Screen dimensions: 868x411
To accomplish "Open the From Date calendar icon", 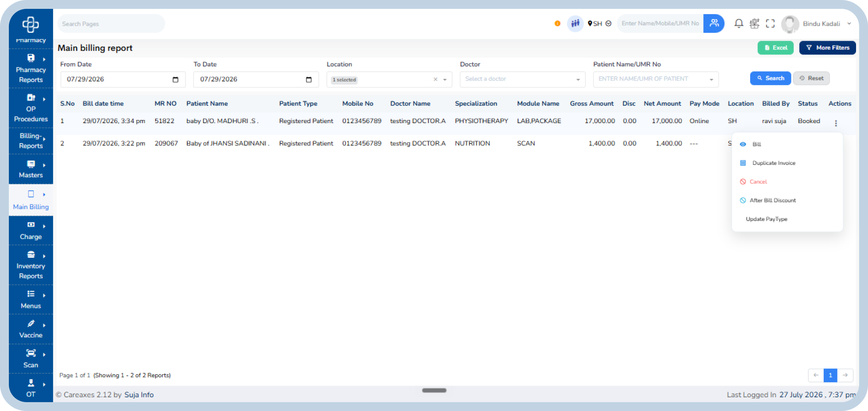I will pyautogui.click(x=175, y=80).
